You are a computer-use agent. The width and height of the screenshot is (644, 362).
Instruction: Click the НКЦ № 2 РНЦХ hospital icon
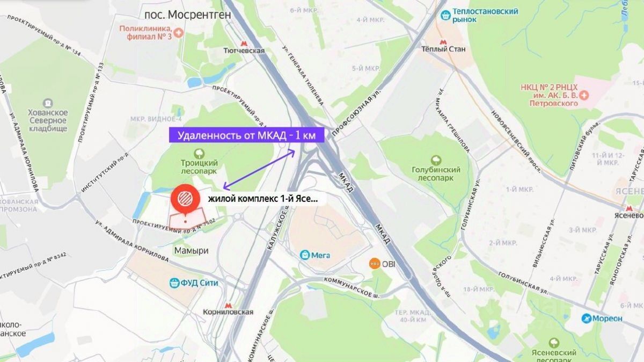[x=586, y=95]
